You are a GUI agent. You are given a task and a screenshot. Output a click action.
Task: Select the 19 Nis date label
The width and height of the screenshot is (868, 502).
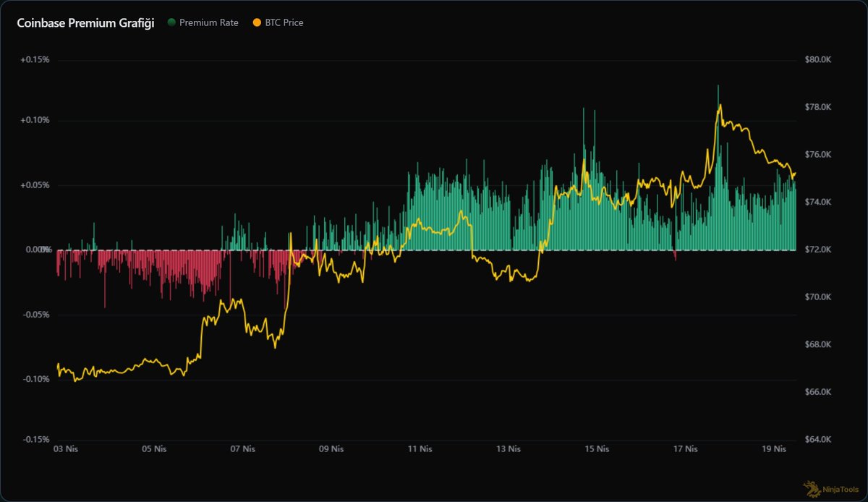tap(774, 449)
